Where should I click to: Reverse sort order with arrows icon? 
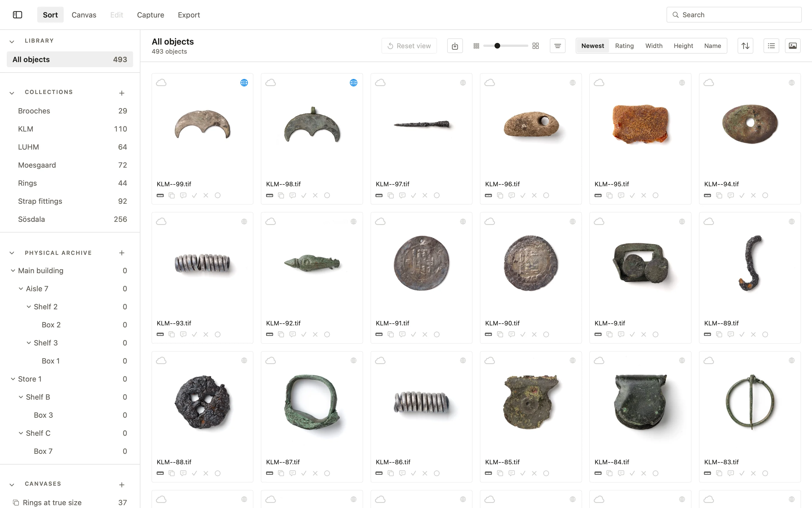coord(745,46)
